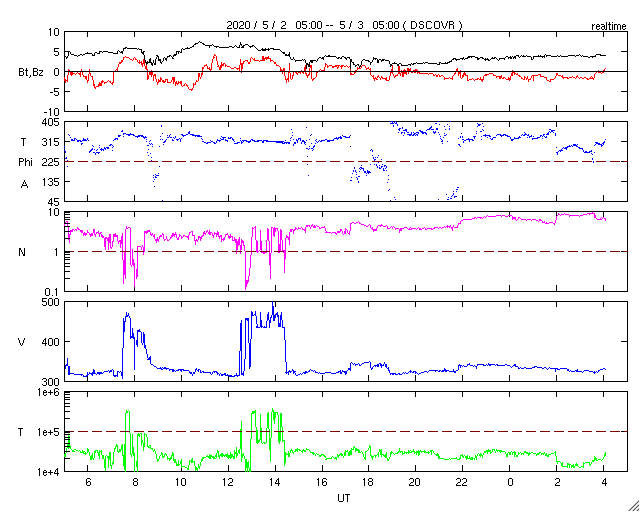This screenshot has height=512, width=640.
Task: Click the 'UT' label under the time axis
Action: click(x=344, y=499)
